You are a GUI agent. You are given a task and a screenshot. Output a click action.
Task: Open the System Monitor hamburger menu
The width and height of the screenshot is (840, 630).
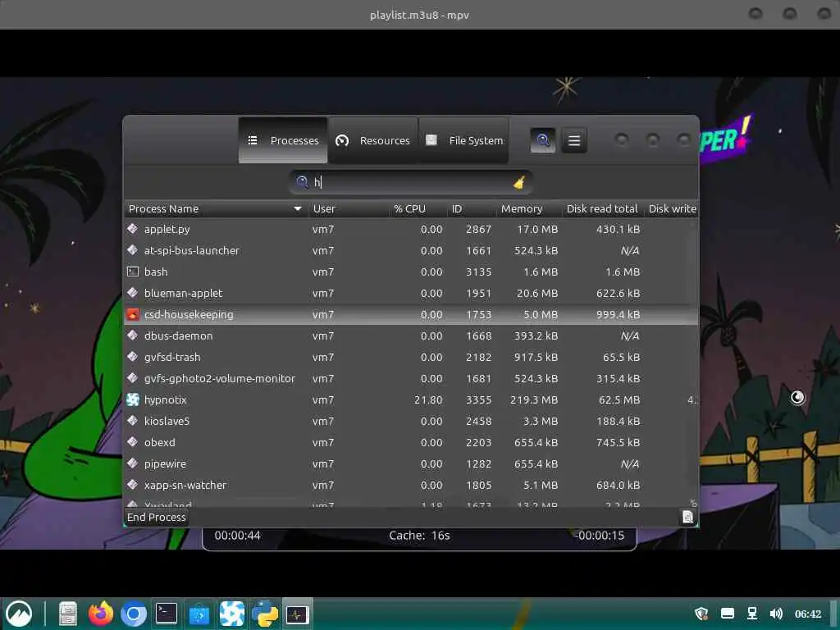(x=573, y=140)
